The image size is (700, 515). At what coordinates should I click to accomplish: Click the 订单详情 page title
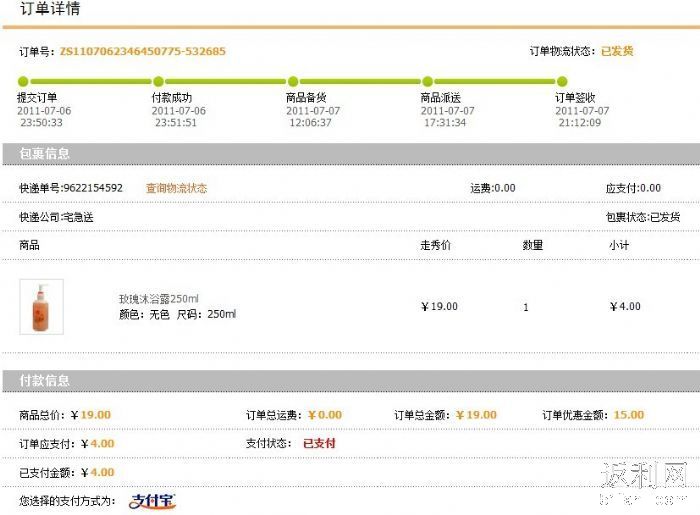click(50, 8)
